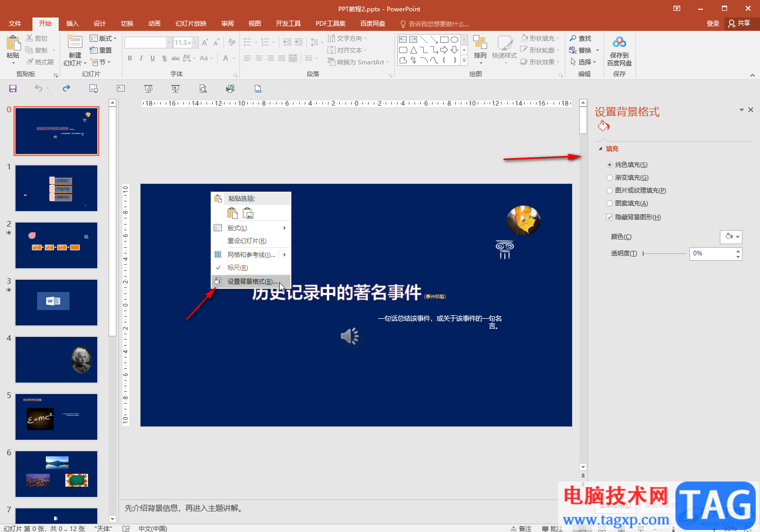
Task: Open the File tab
Action: (x=15, y=24)
